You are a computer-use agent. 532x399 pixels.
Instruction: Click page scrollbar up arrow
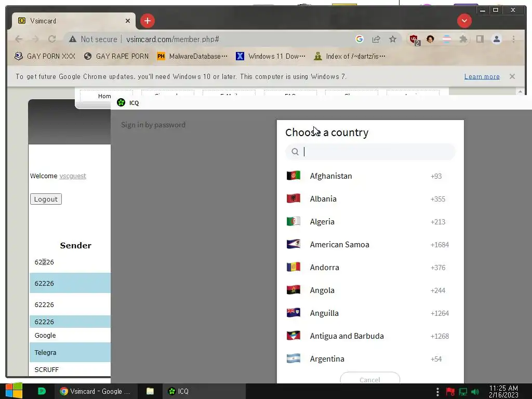(520, 91)
